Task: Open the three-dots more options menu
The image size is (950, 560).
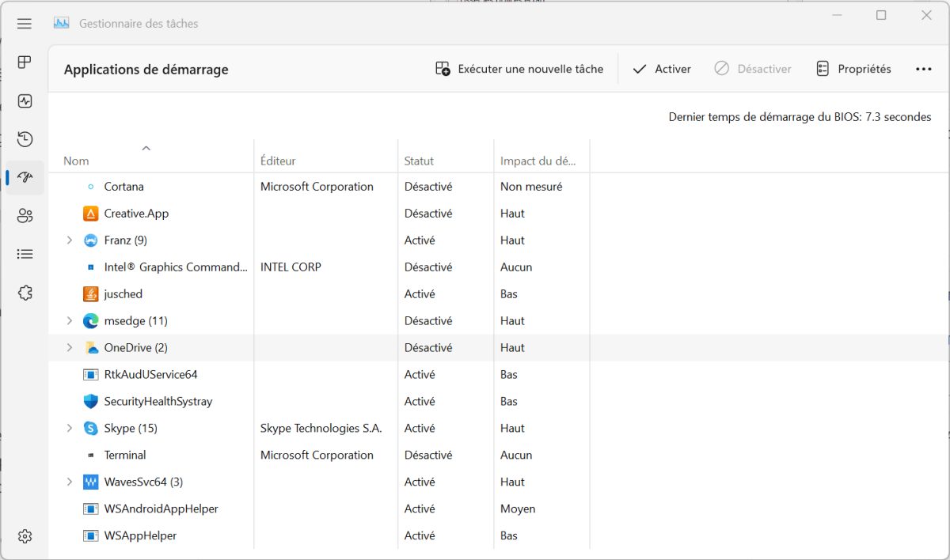Action: pyautogui.click(x=923, y=70)
